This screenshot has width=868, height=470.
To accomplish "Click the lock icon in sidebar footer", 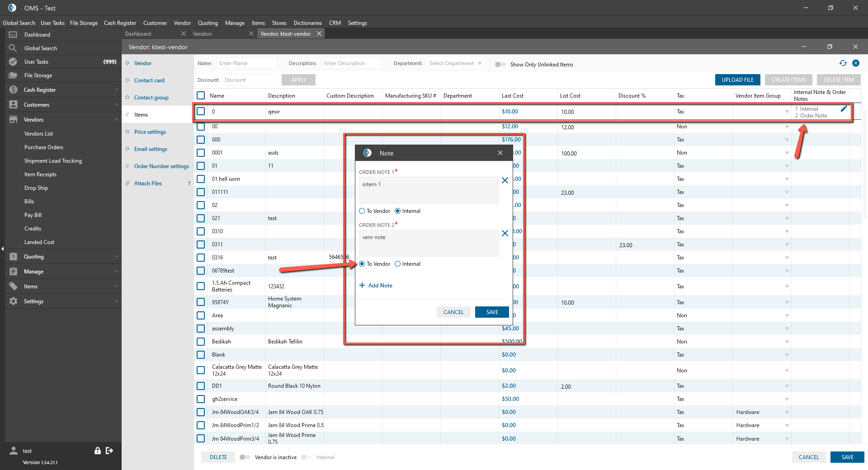I will 97,451.
